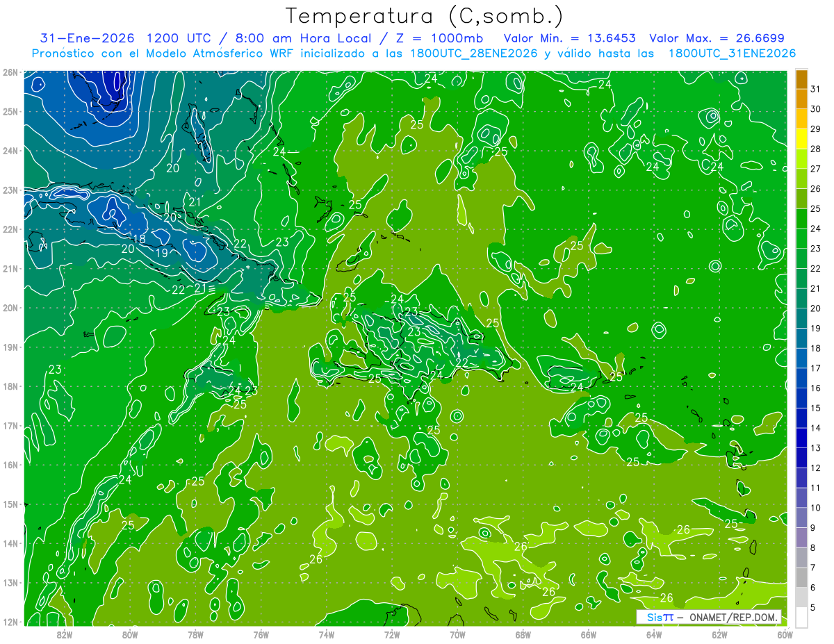The width and height of the screenshot is (834, 644).
Task: Click legend value 10 on color scale
Action: [x=815, y=508]
